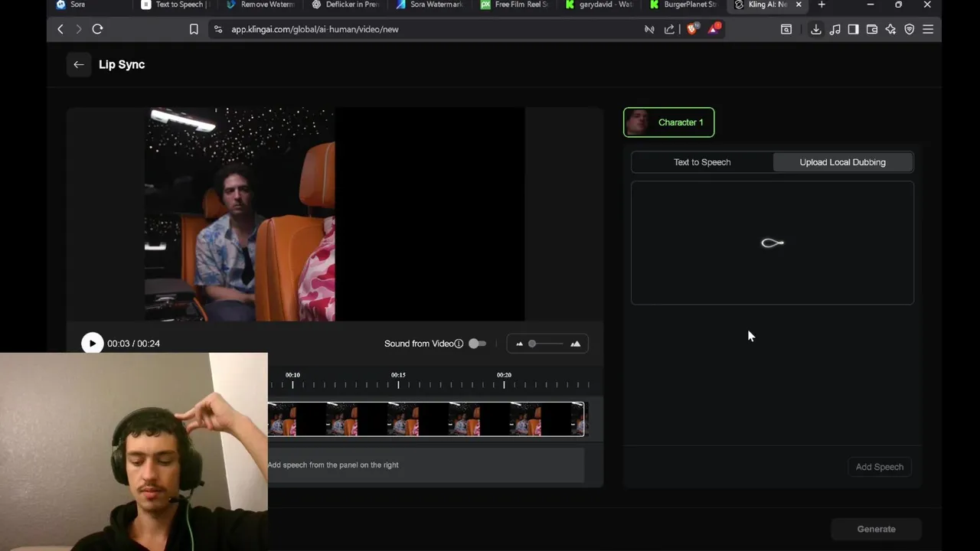Play the lip sync video preview
Screen dimensions: 980x551
point(92,344)
